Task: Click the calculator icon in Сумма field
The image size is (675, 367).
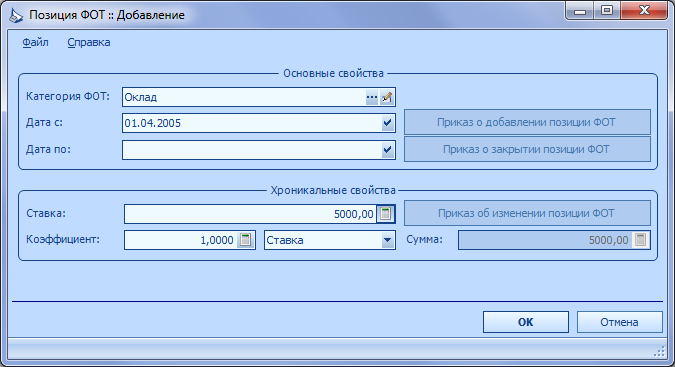Action: (x=640, y=240)
